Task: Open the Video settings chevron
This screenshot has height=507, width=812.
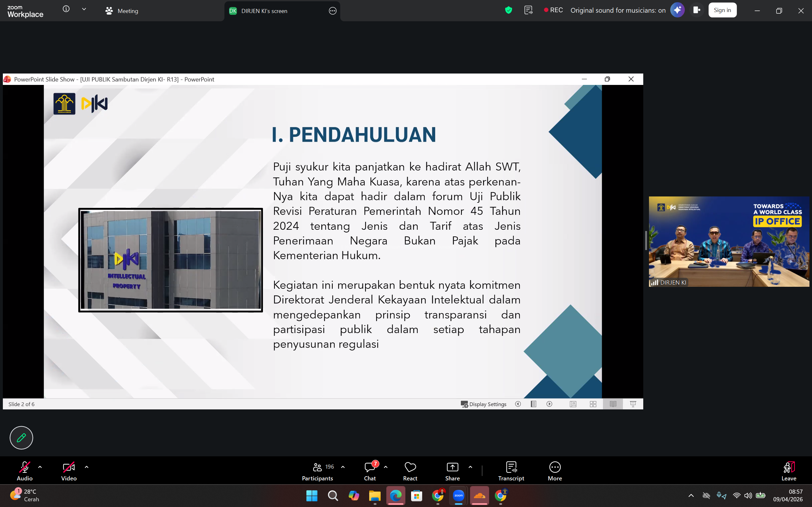Action: point(87,466)
